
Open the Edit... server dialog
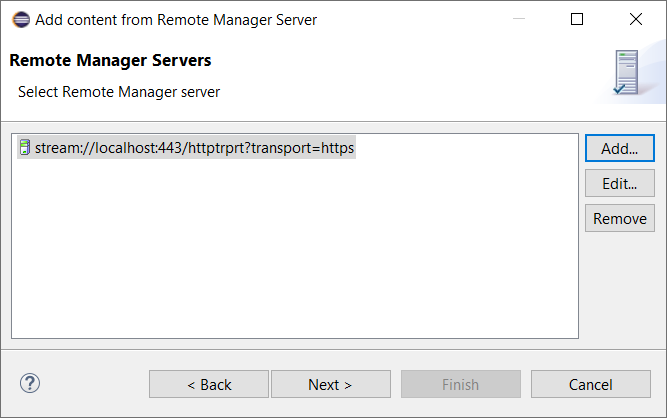click(x=619, y=184)
